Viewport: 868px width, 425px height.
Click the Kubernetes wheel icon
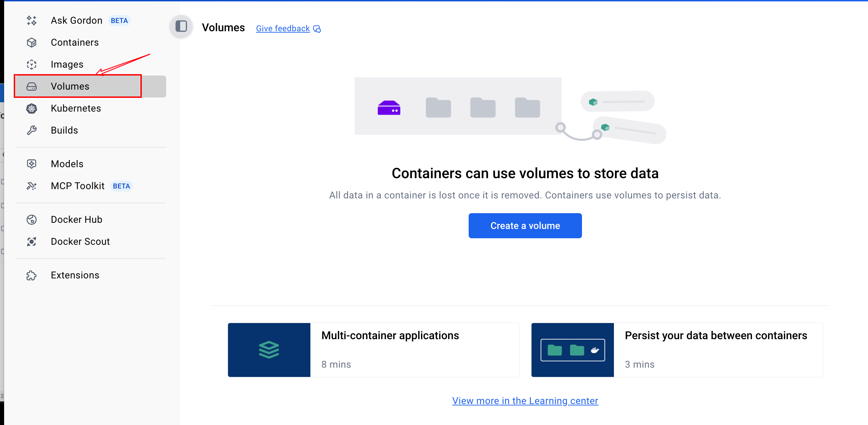point(32,108)
